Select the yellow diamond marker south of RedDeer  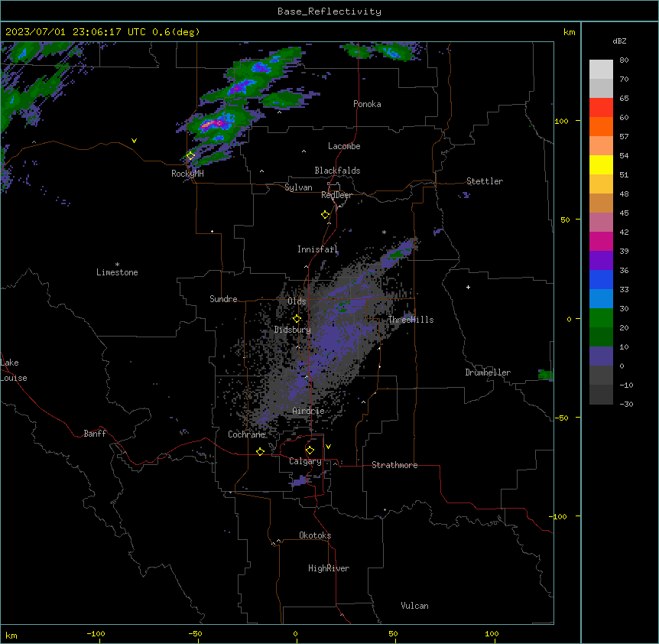pyautogui.click(x=326, y=215)
